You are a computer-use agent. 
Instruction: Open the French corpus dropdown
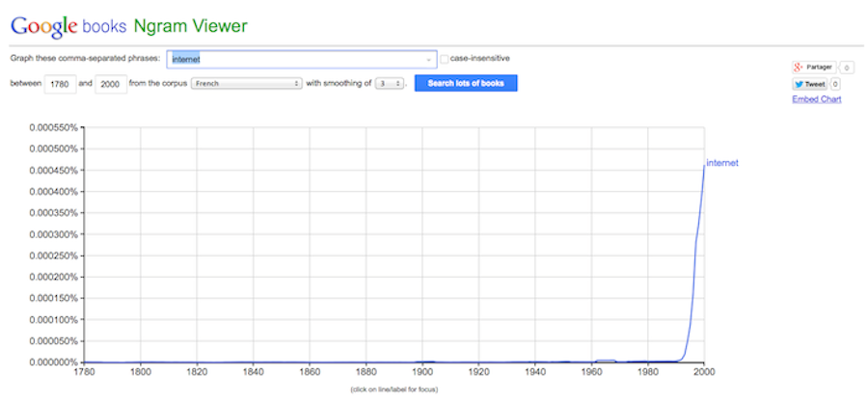point(246,84)
